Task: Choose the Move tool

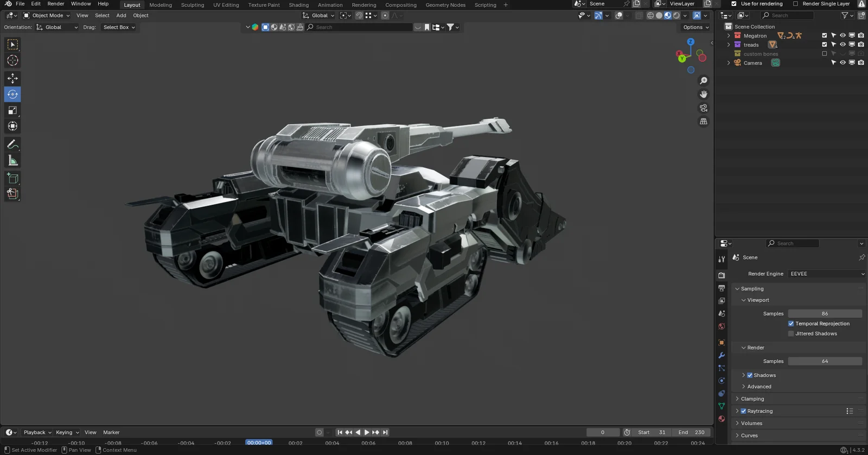Action: [12, 78]
